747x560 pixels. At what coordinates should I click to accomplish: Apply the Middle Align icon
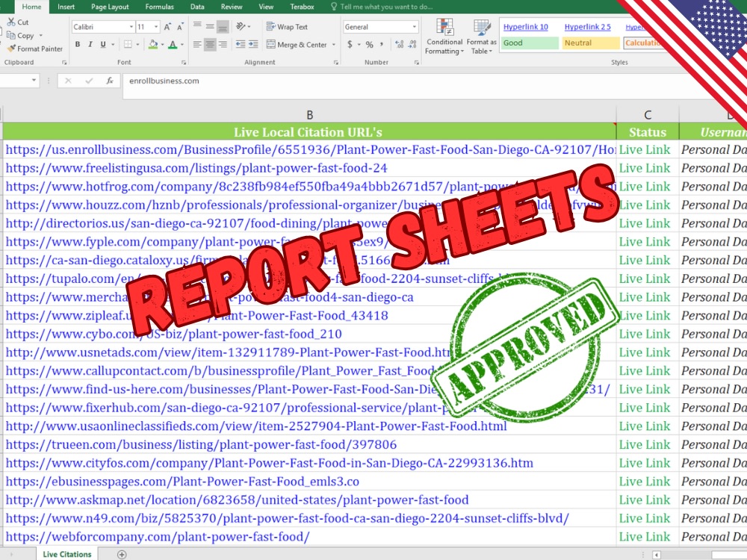pyautogui.click(x=210, y=26)
